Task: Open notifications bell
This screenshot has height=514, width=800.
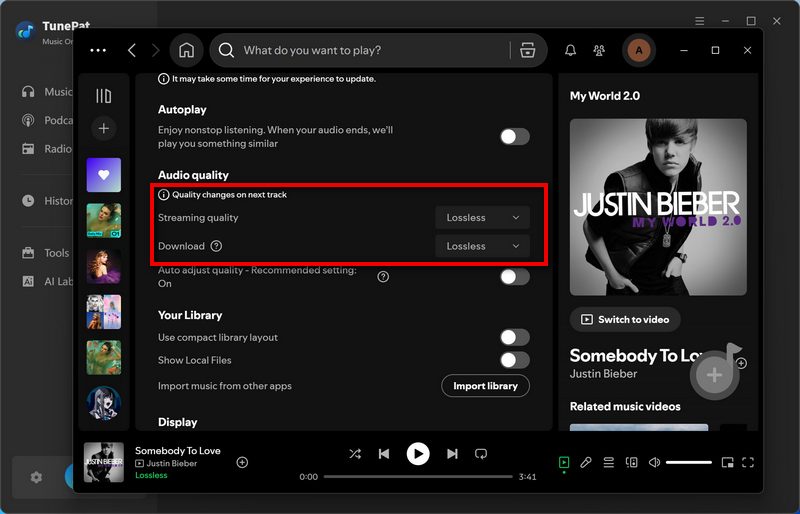Action: 570,50
